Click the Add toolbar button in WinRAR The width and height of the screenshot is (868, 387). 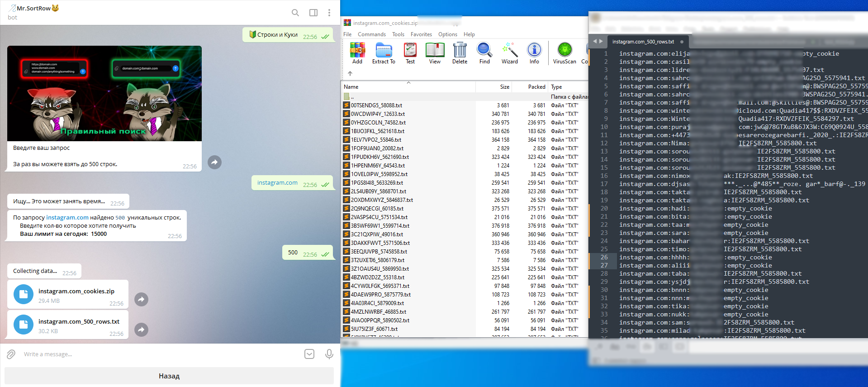click(357, 53)
